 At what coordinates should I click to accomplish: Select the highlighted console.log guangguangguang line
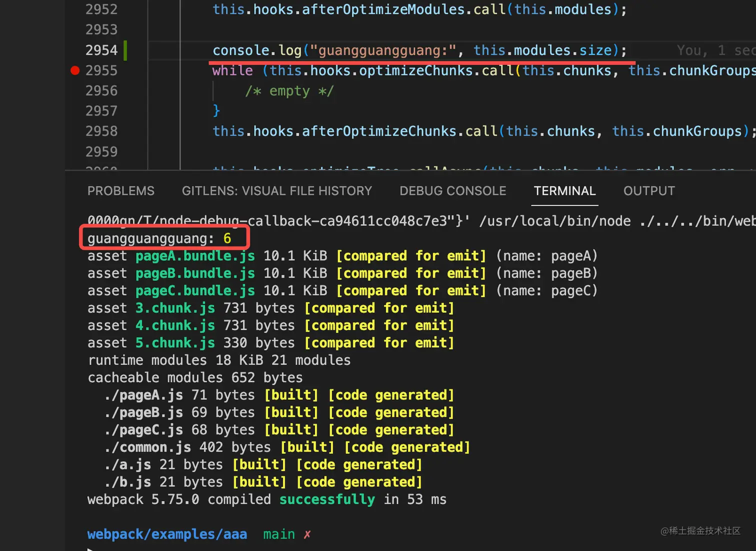tap(419, 50)
